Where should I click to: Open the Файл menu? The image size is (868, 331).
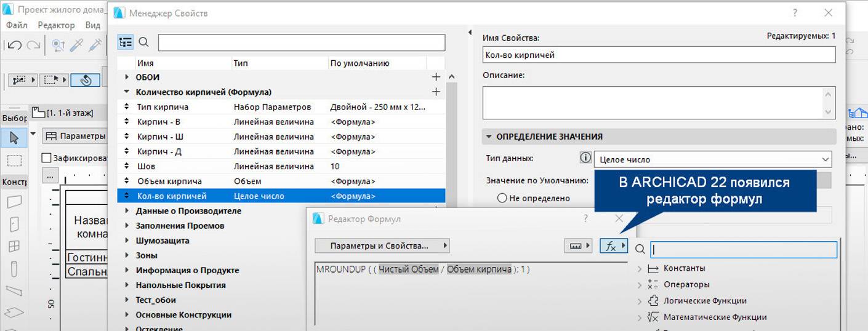17,25
